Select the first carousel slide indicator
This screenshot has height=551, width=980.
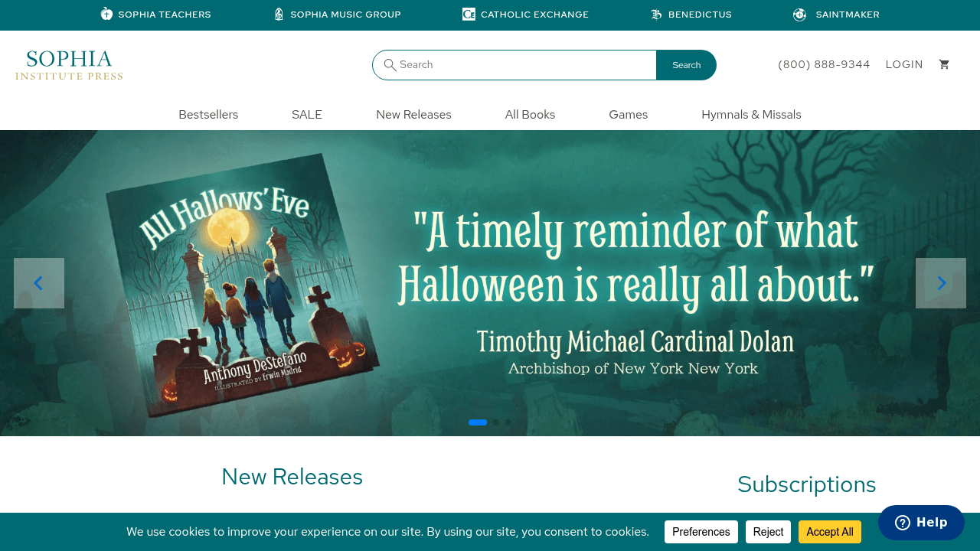(x=478, y=422)
